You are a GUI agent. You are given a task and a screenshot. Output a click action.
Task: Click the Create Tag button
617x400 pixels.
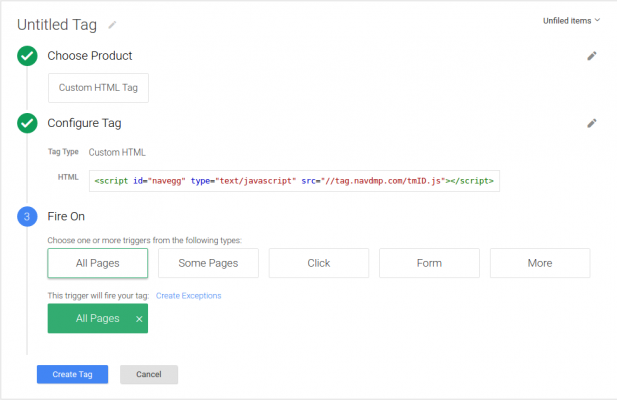point(72,374)
